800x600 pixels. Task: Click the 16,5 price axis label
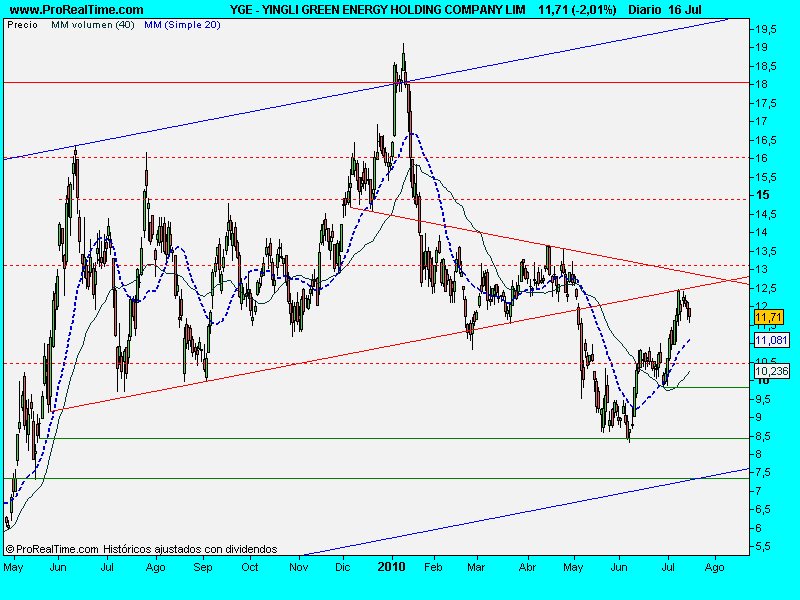766,140
